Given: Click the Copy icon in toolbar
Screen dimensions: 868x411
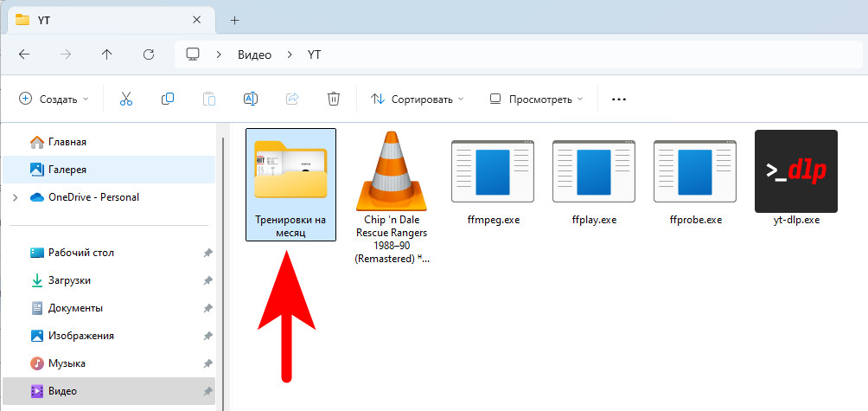Looking at the screenshot, I should click(x=168, y=100).
